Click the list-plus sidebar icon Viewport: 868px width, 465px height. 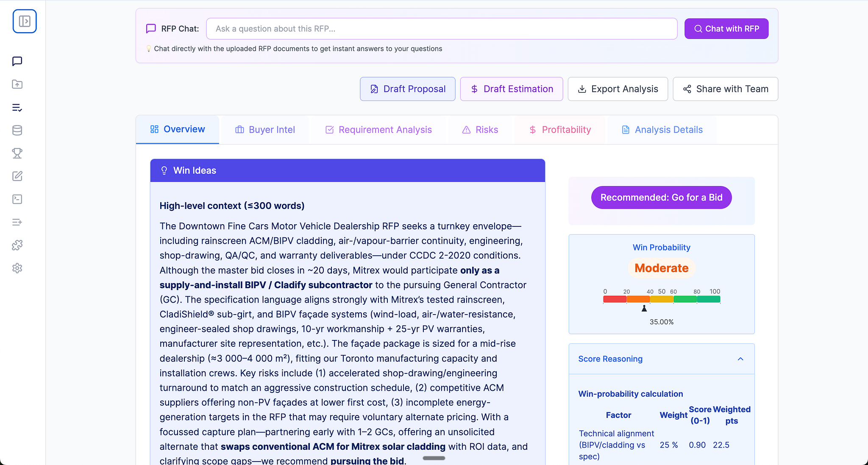[17, 222]
